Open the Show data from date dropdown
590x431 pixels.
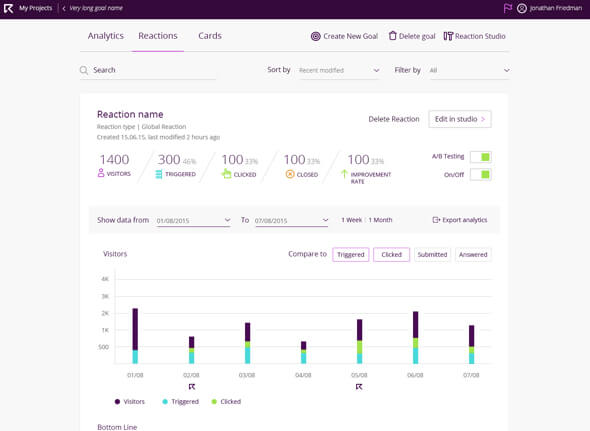193,221
